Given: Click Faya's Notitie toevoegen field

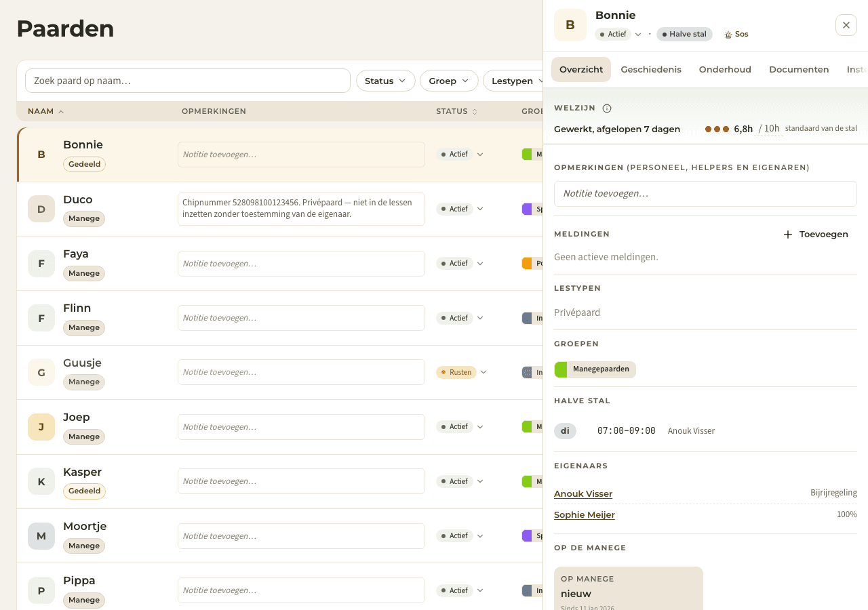Looking at the screenshot, I should (301, 264).
